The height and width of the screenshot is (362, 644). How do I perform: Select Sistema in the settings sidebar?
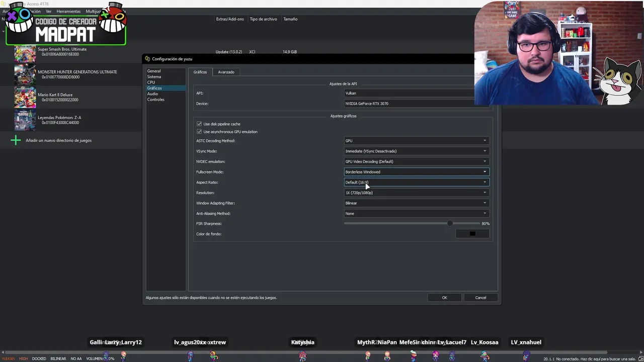point(154,77)
